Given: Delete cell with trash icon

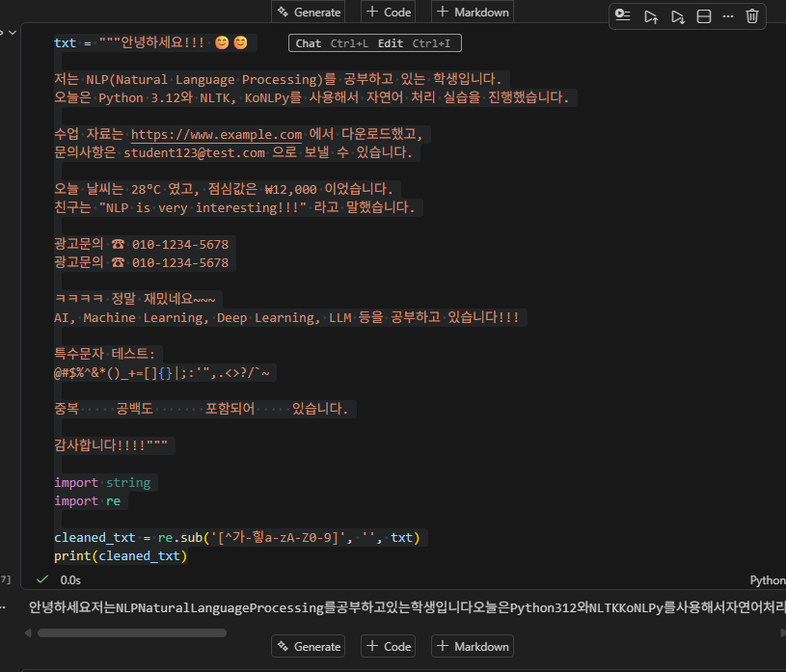Looking at the screenshot, I should (752, 16).
